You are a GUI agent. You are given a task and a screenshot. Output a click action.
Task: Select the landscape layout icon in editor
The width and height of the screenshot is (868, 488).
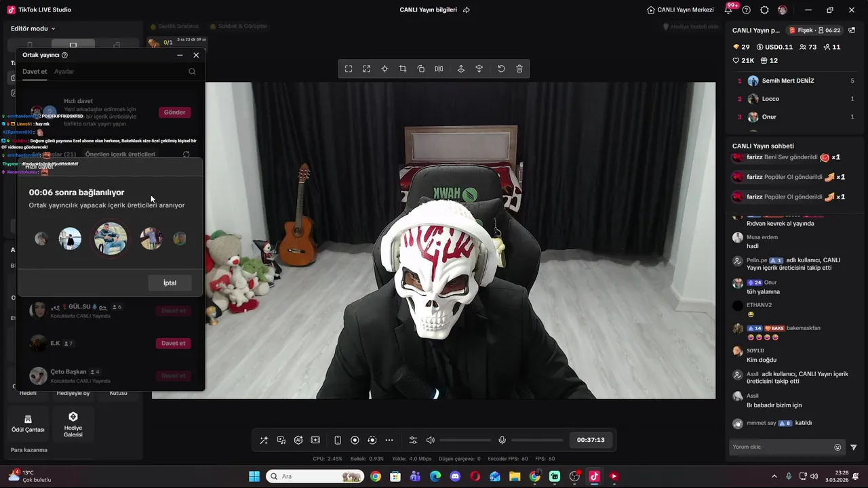tap(73, 45)
